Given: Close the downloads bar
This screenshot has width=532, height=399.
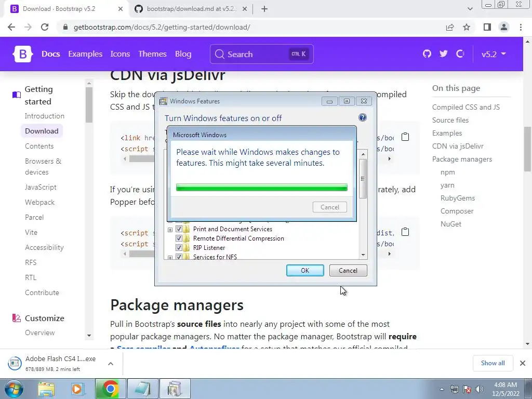Looking at the screenshot, I should pos(523,363).
